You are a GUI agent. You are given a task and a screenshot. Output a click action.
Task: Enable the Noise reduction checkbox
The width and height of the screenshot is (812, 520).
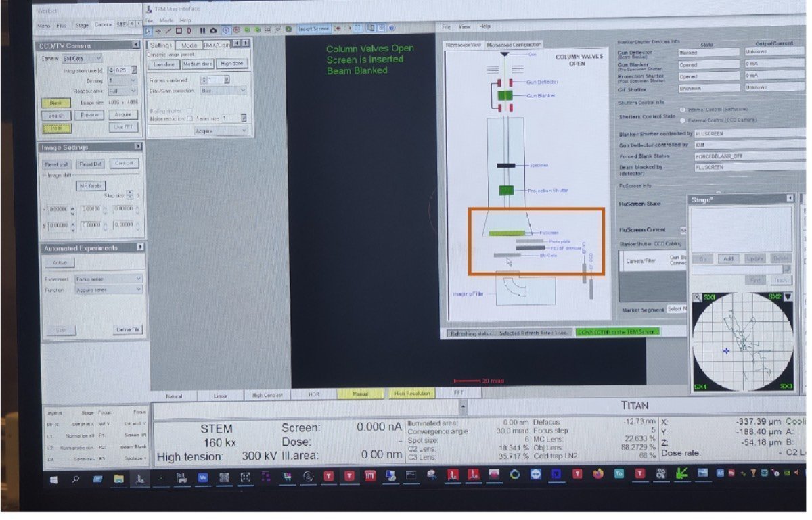click(x=189, y=118)
